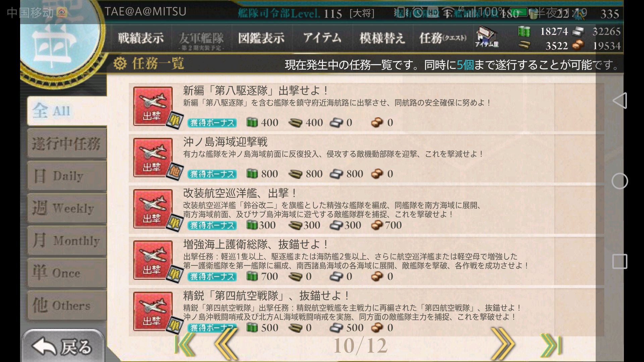The height and width of the screenshot is (362, 644).
Task: Tap the 改装航空巡洋艦、出撃 quest icon
Action: coord(153,209)
